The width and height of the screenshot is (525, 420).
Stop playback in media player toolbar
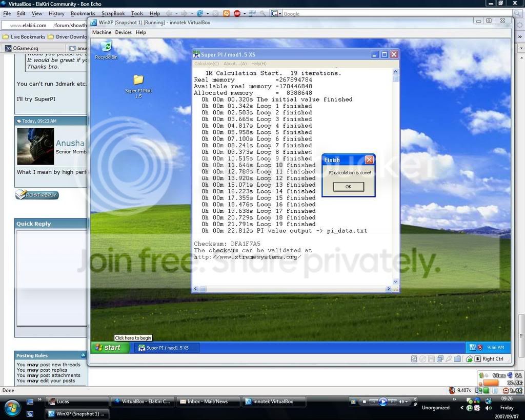point(365,402)
